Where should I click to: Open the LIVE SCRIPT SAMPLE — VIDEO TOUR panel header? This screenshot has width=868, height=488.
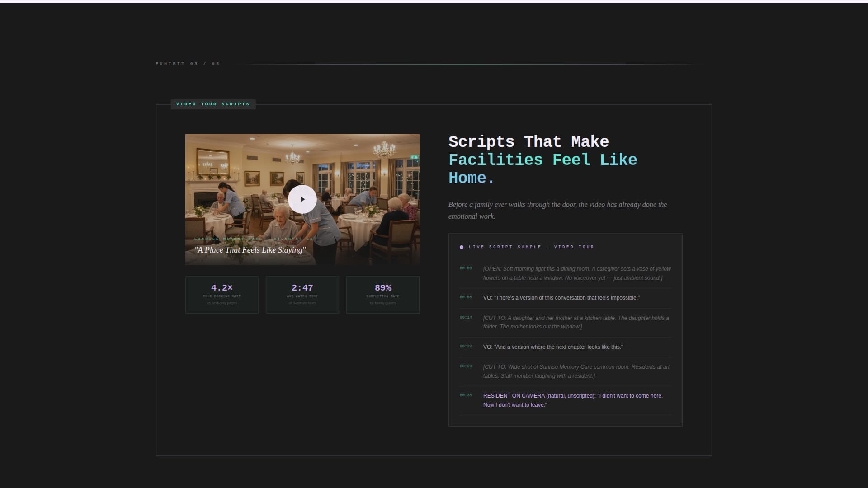[x=531, y=246]
